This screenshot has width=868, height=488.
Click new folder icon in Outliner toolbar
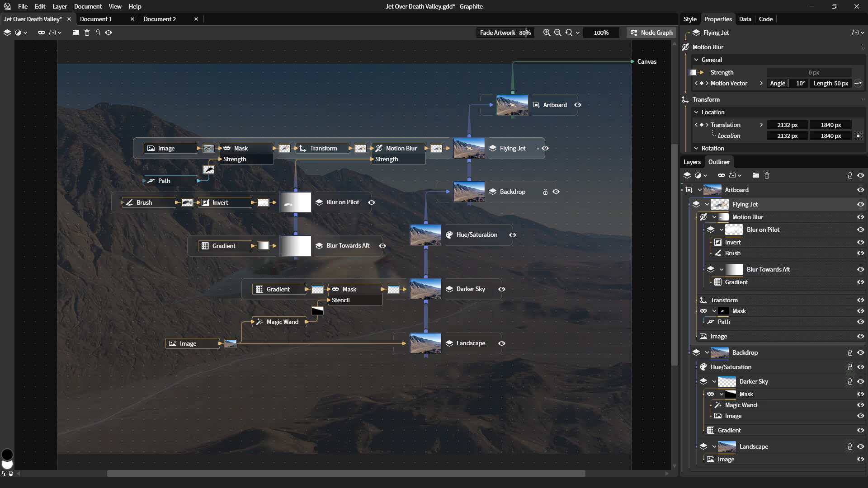coord(755,175)
